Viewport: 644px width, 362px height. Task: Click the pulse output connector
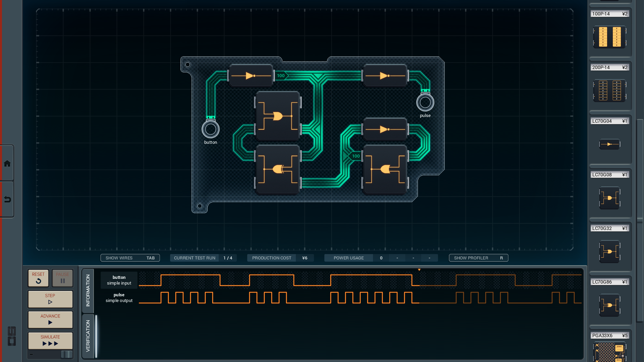[x=425, y=103]
